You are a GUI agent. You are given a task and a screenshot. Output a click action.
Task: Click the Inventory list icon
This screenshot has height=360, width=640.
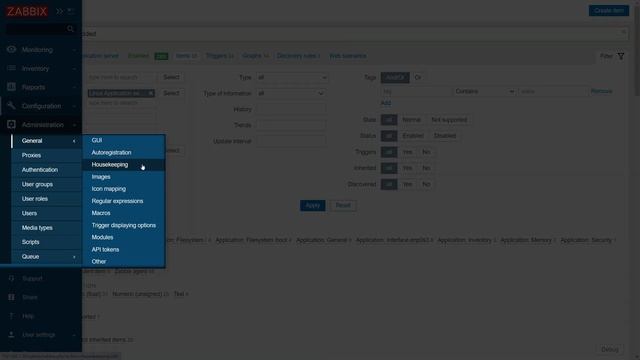tap(11, 68)
